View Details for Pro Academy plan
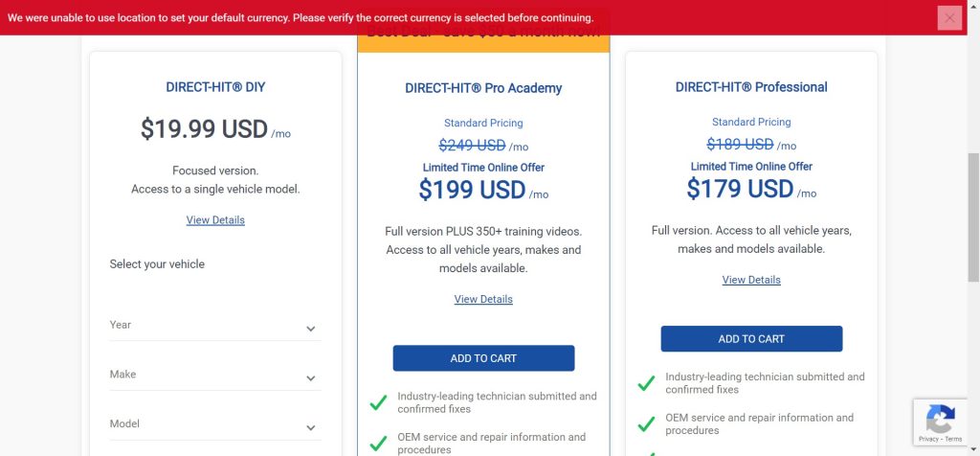Screen dimensions: 980x456 (x=483, y=300)
